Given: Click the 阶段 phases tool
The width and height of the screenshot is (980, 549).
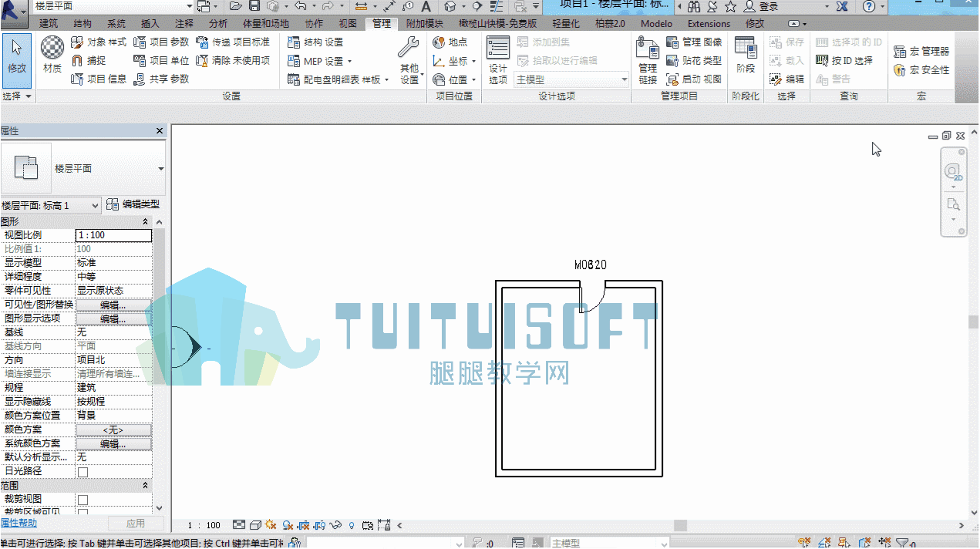Looking at the screenshot, I should point(746,56).
